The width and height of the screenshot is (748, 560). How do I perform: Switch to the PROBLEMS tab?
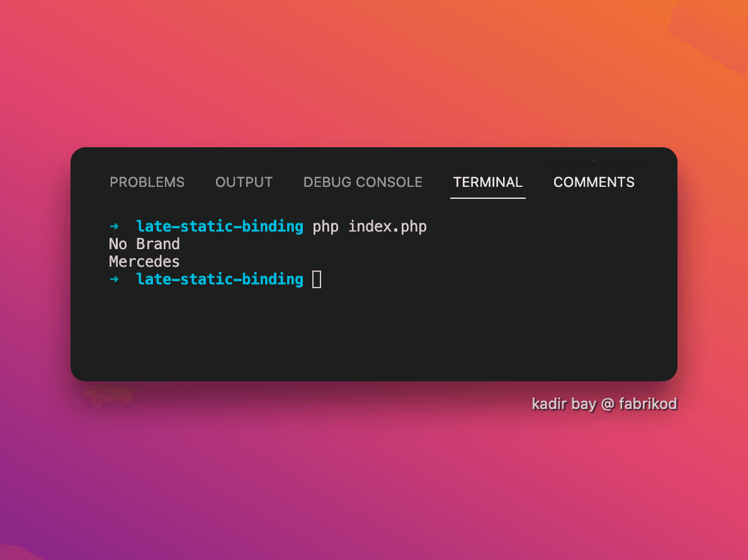[147, 182]
